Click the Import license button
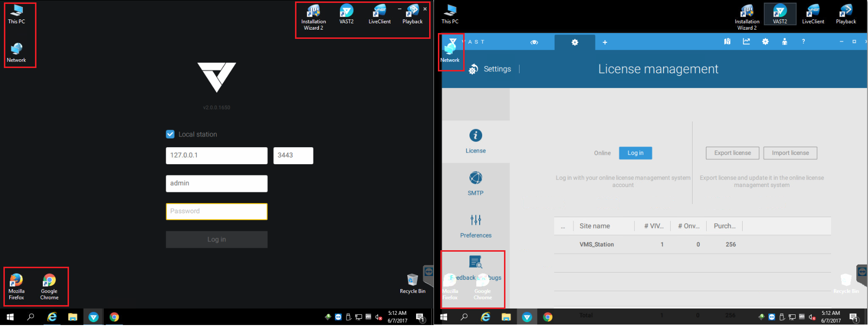Viewport: 868px width, 326px height. click(x=790, y=153)
